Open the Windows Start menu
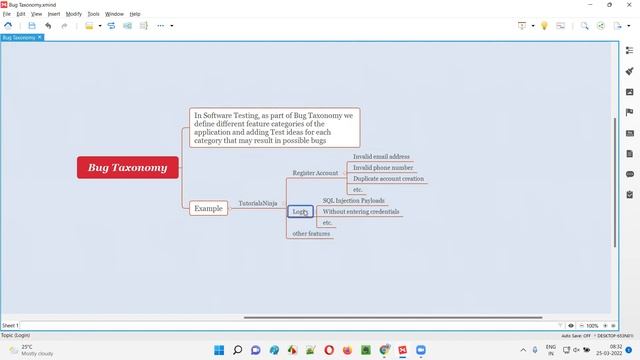Image resolution: width=640 pixels, height=360 pixels. [x=219, y=350]
